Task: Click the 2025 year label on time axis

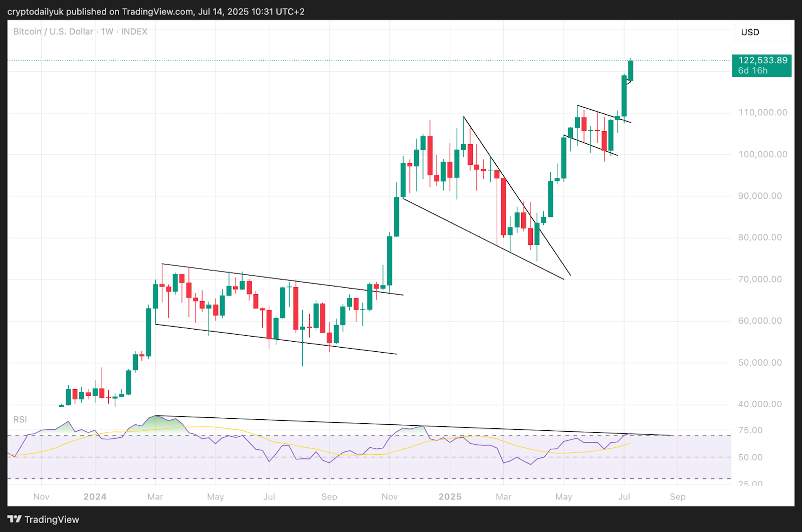Action: pyautogui.click(x=450, y=497)
